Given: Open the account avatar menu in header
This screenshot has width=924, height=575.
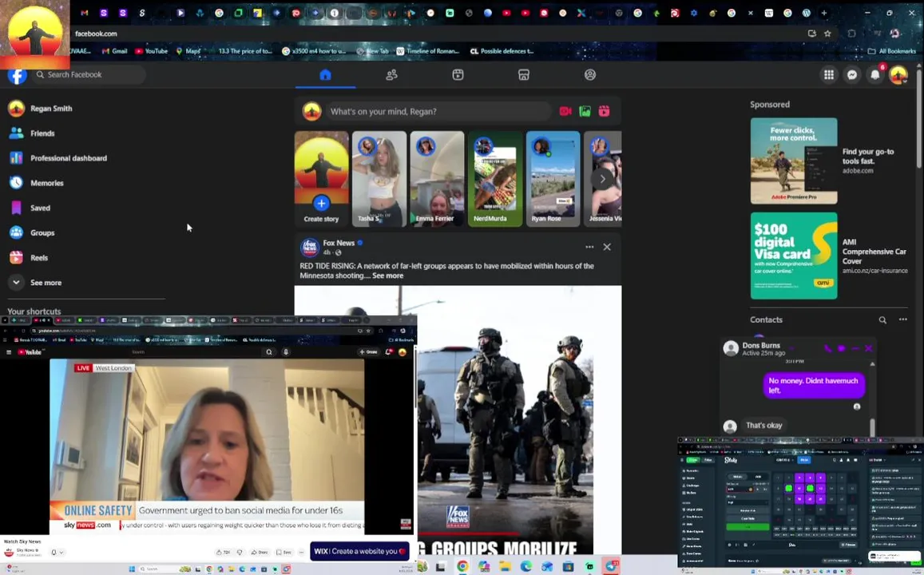Looking at the screenshot, I should coord(898,75).
